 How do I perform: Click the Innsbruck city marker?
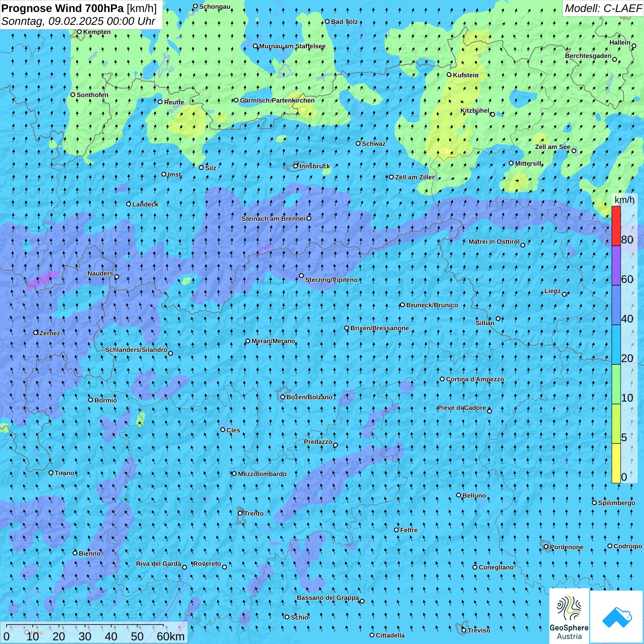pos(296,166)
